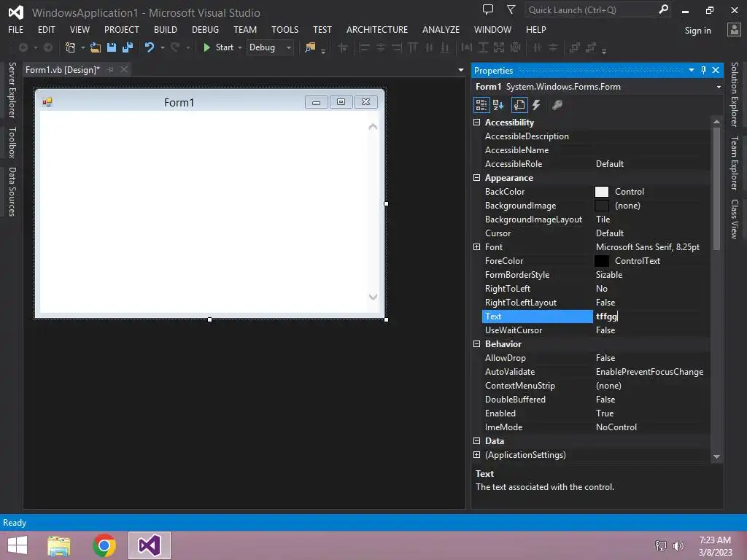Viewport: 747px width, 560px height.
Task: Collapse the Appearance category
Action: [x=476, y=178]
